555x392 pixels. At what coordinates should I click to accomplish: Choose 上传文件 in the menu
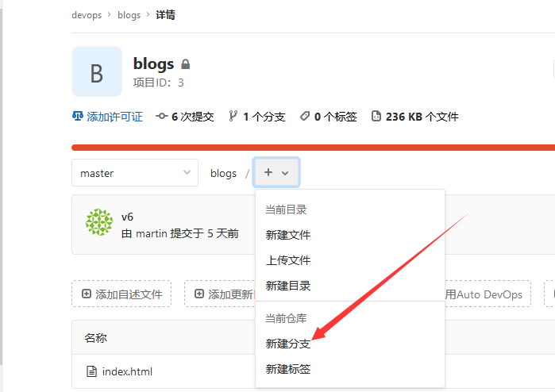click(x=288, y=260)
